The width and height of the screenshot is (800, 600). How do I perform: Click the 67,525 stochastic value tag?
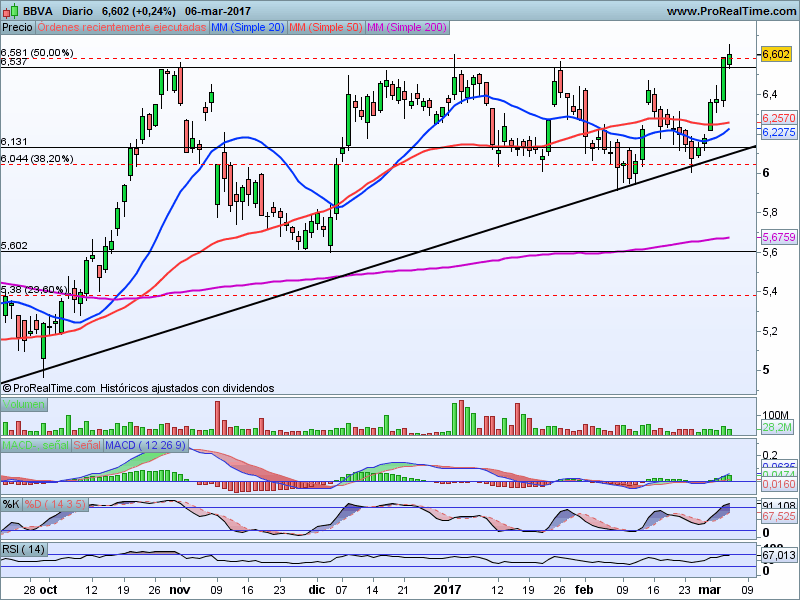(779, 517)
